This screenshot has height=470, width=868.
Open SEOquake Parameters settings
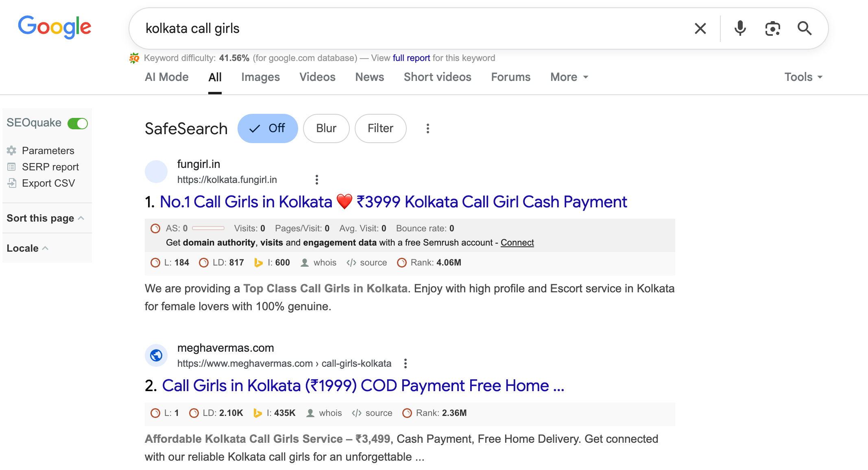point(48,151)
